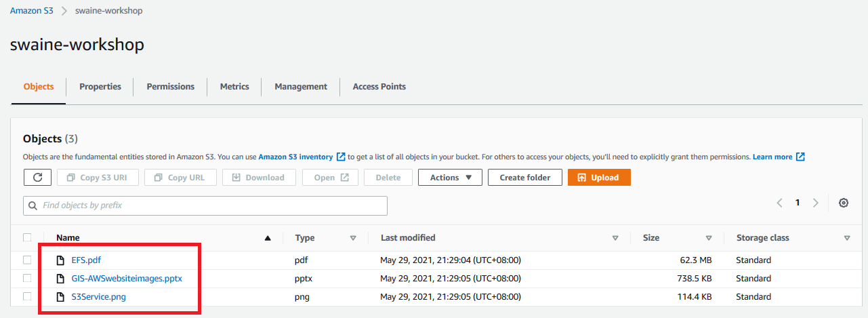Click the Name column header
The image size is (868, 318).
[x=68, y=238]
